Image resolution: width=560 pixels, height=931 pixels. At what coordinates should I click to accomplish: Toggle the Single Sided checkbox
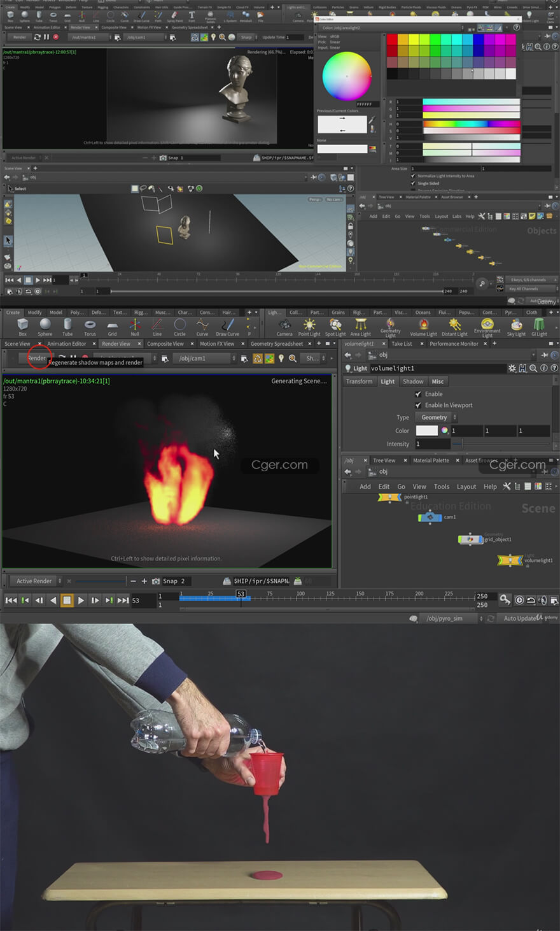tap(413, 183)
